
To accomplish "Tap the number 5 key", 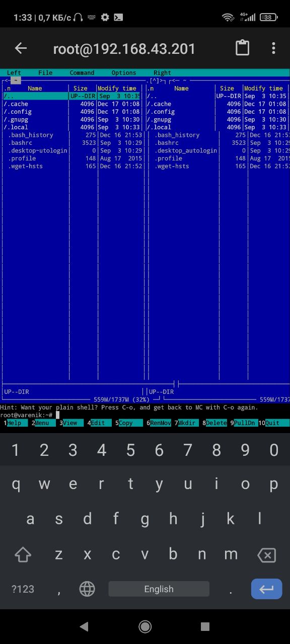I will pyautogui.click(x=130, y=450).
